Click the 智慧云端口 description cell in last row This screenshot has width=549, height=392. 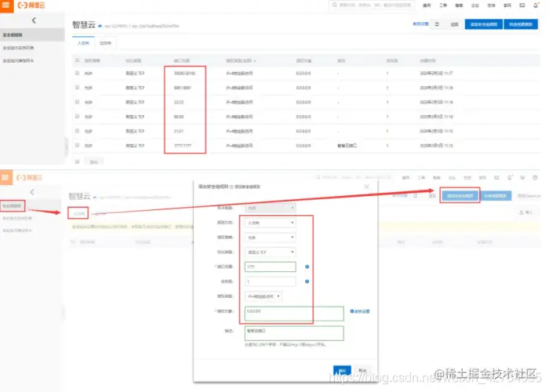point(347,145)
